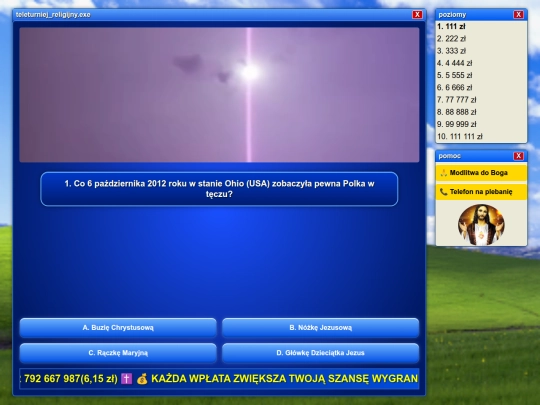The height and width of the screenshot is (405, 540).
Task: Click the question text about Ohio
Action: click(219, 189)
